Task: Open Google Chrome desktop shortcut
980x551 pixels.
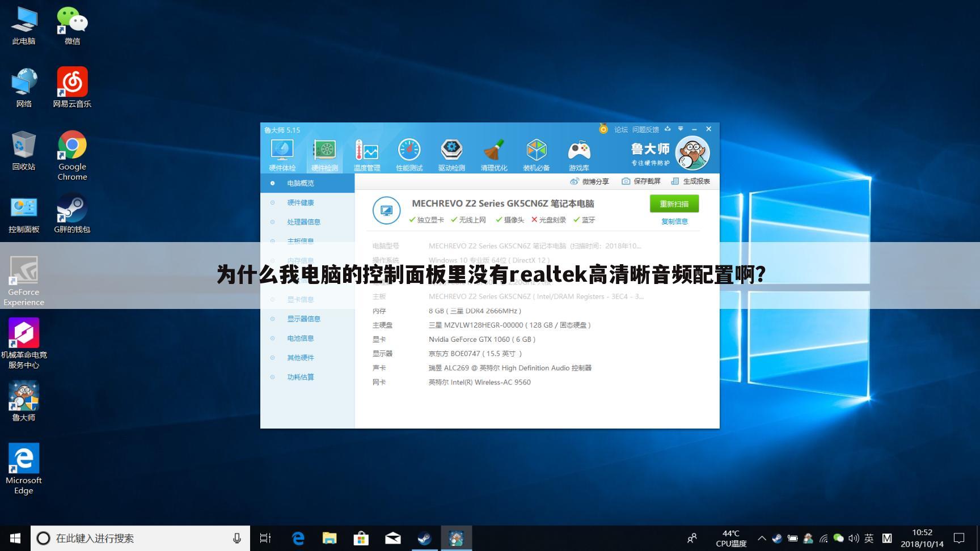Action: (72, 156)
